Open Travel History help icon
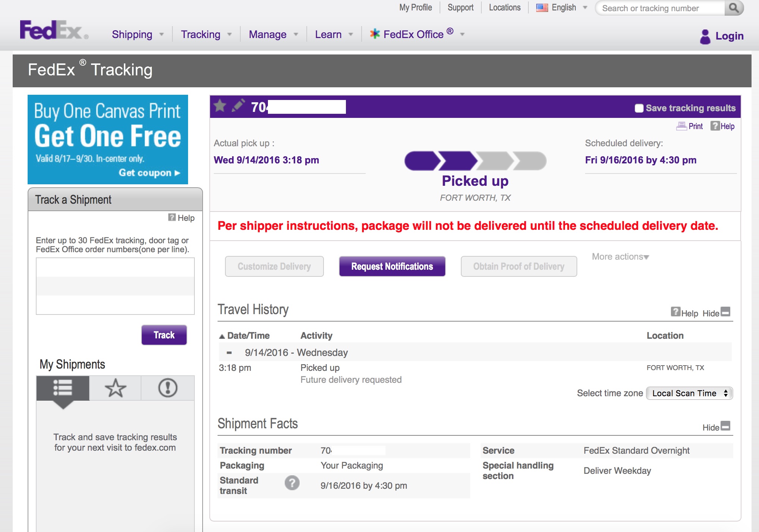The image size is (759, 532). [675, 312]
